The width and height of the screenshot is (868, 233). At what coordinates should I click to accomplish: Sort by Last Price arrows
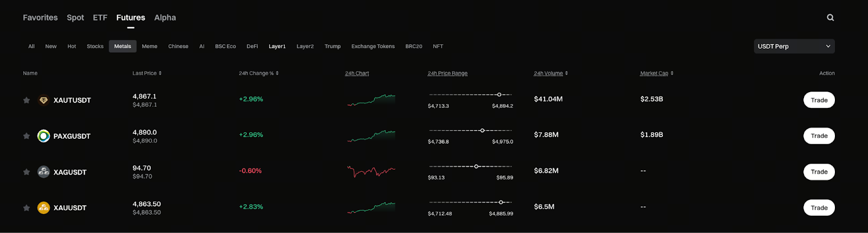(160, 73)
